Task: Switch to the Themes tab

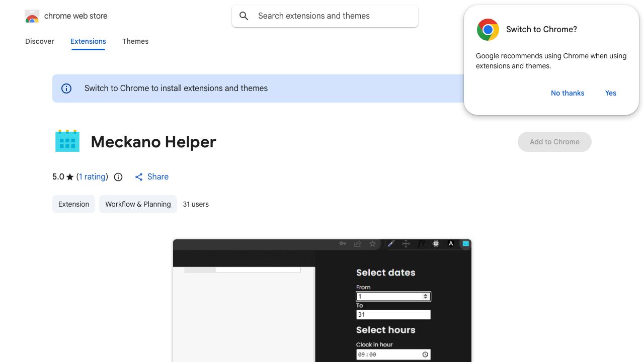Action: point(135,41)
